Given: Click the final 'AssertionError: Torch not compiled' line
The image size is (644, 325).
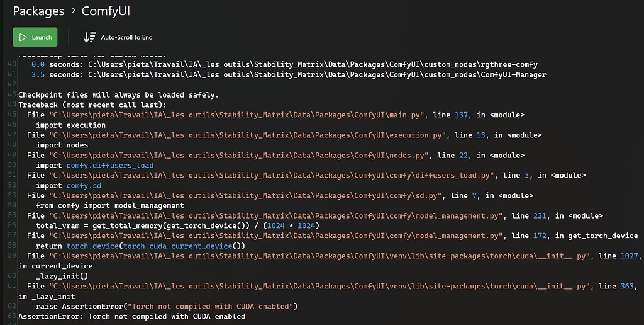Looking at the screenshot, I should coord(131,316).
